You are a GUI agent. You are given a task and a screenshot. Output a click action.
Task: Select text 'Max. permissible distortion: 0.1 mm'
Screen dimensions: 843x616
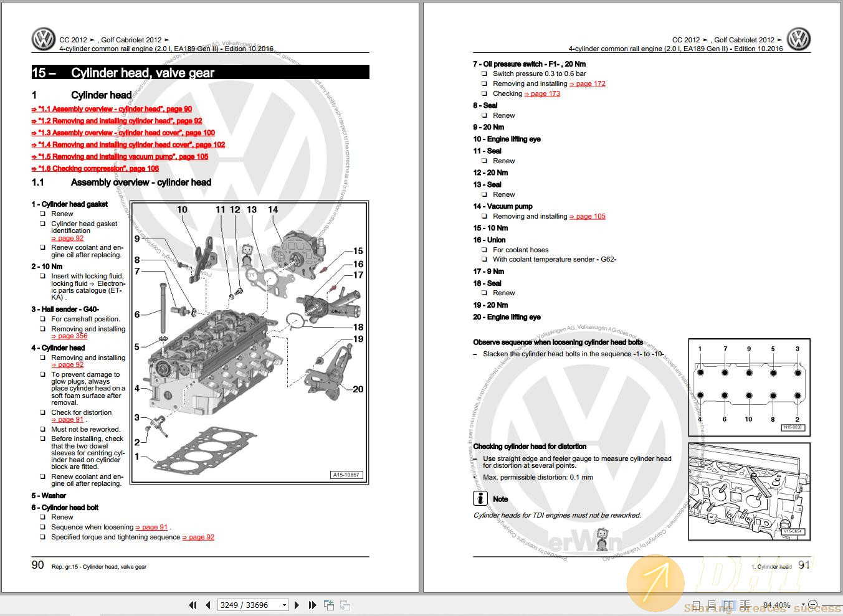point(538,477)
